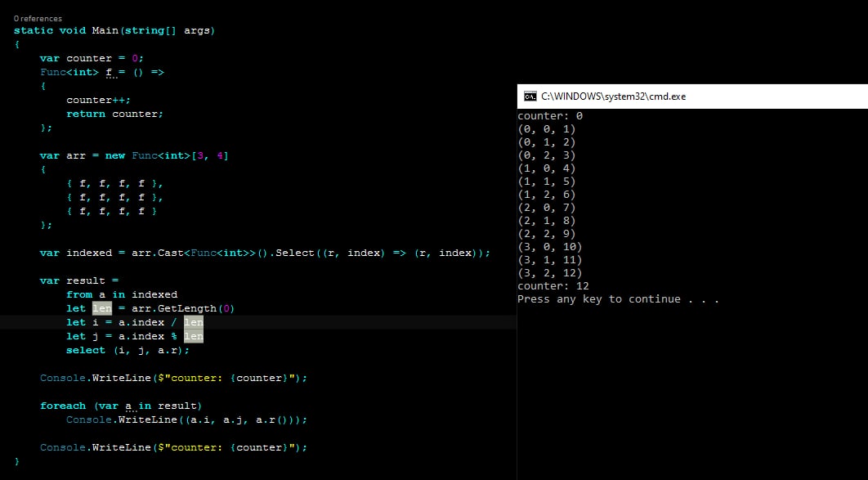868x480 pixels.
Task: Click the 'let j = a.index % len' line
Action: click(x=135, y=336)
